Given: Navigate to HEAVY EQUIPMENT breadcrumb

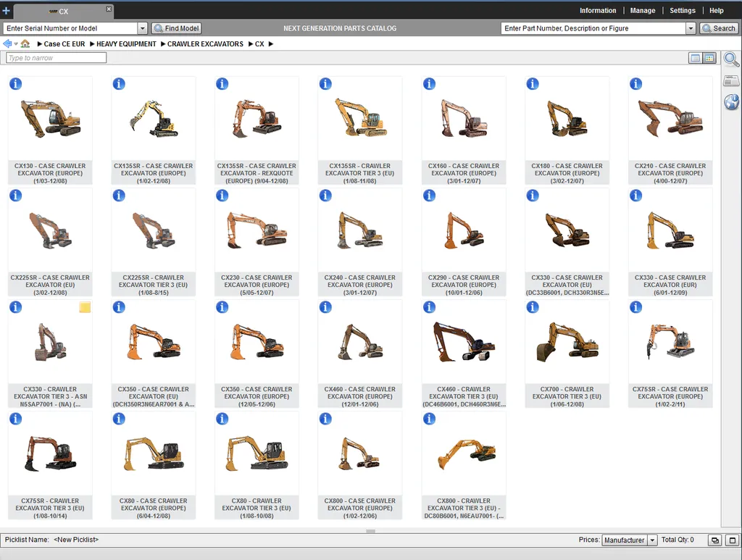Looking at the screenshot, I should pyautogui.click(x=126, y=44).
